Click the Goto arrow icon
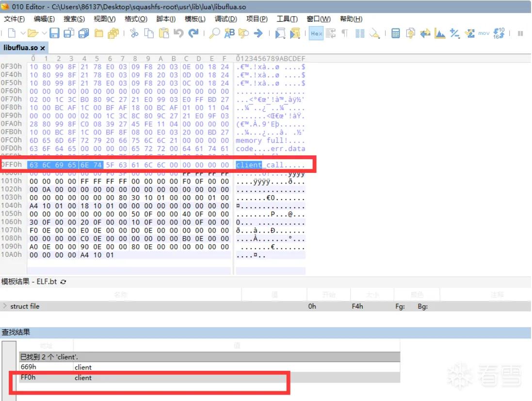The image size is (532, 401). (x=258, y=33)
